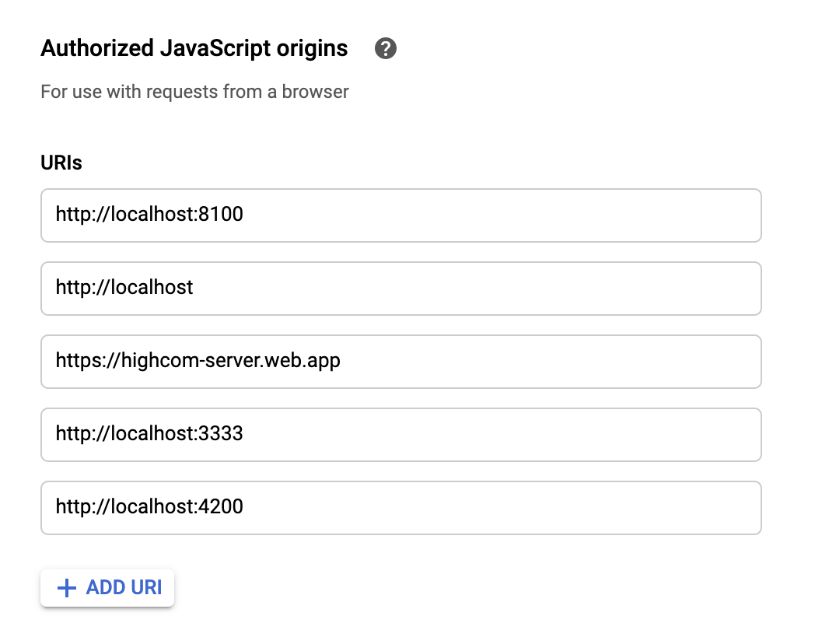Viewport: 815px width, 644px height.
Task: Click the plus icon on ADD URI
Action: tap(68, 587)
